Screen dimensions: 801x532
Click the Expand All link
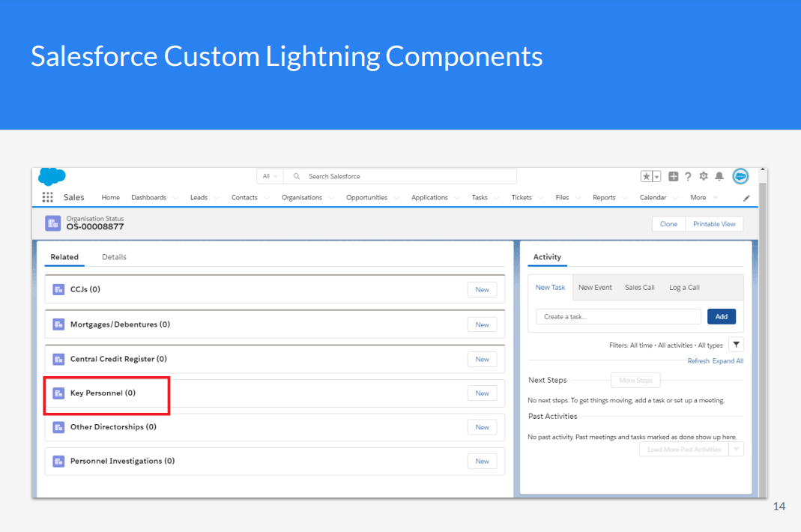coord(728,361)
